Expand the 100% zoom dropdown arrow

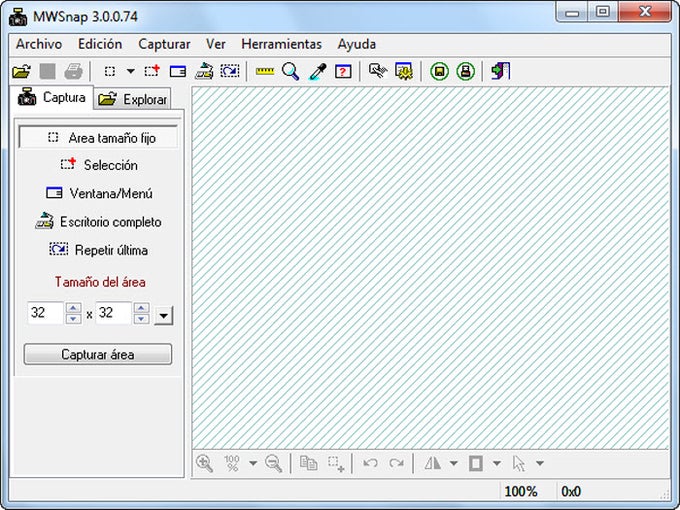click(x=253, y=463)
